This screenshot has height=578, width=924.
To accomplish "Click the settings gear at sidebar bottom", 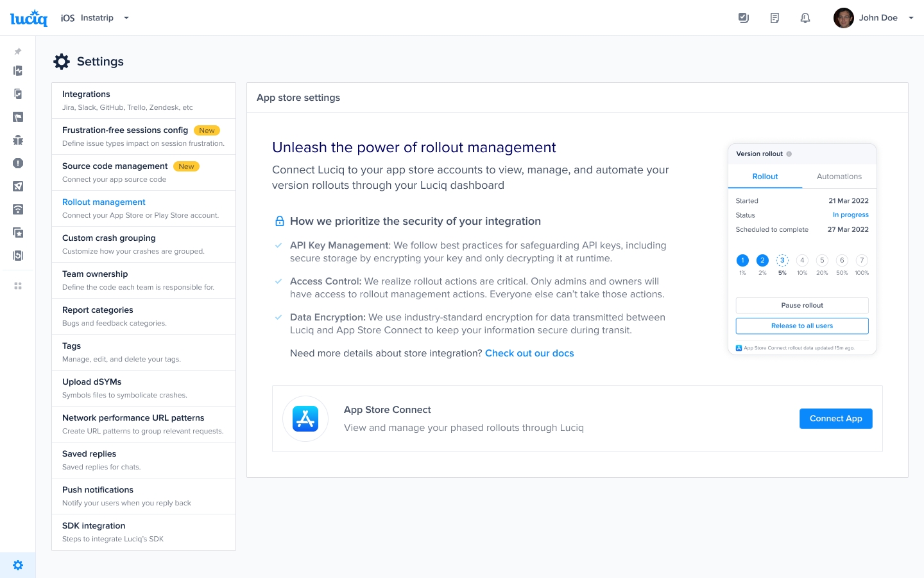I will [18, 565].
